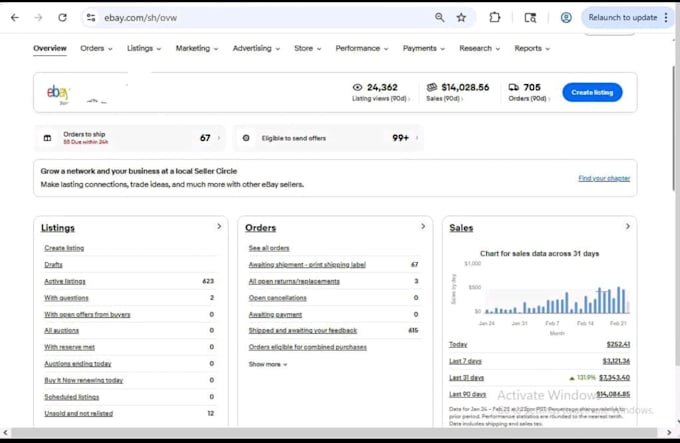Click the zoom magnifier icon in address bar

tap(439, 17)
